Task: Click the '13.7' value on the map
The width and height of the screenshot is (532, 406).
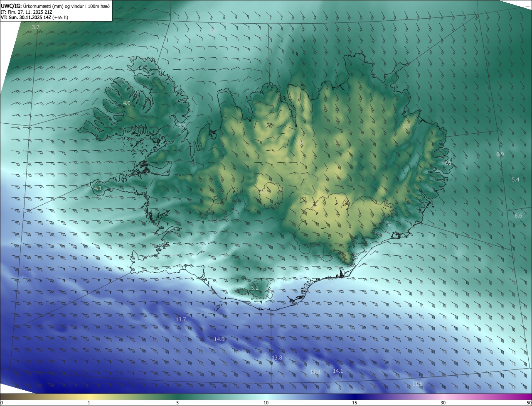Action: tap(181, 319)
